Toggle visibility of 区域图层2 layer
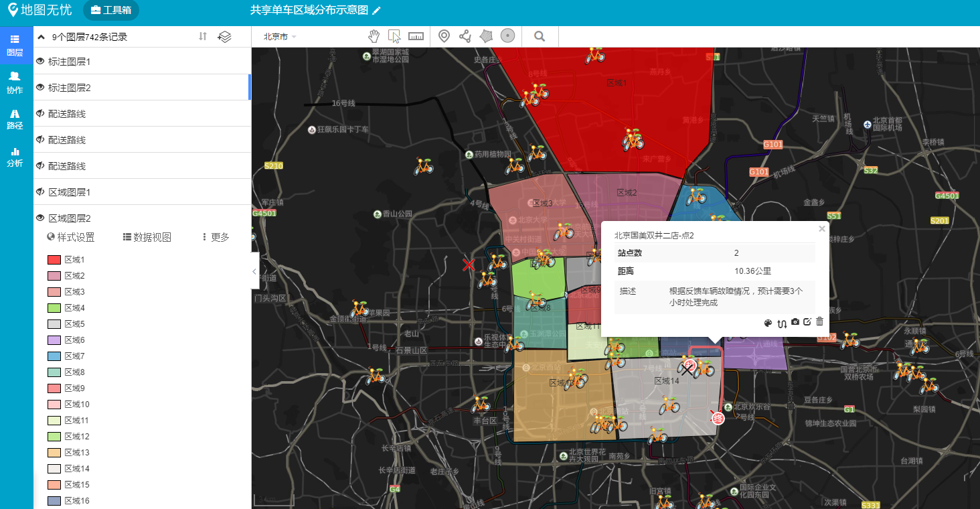 pos(39,218)
